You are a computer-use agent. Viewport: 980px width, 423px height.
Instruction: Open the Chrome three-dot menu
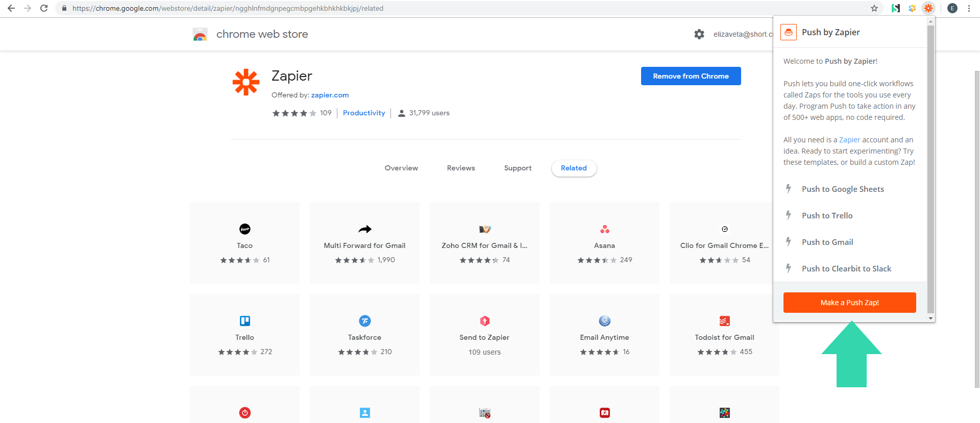(969, 8)
